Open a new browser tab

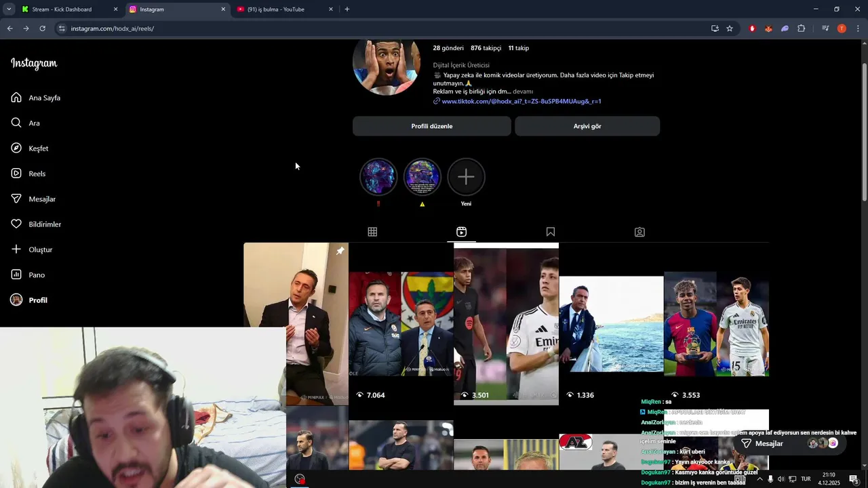click(347, 9)
